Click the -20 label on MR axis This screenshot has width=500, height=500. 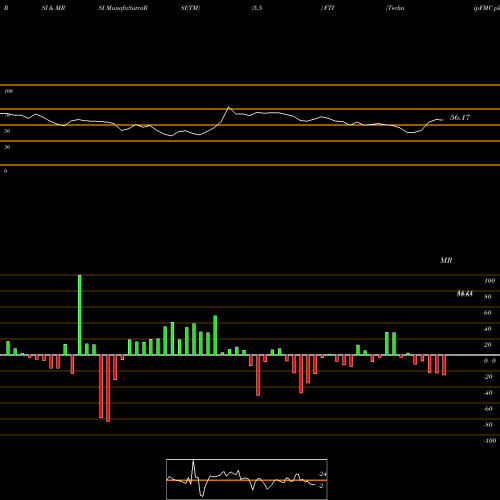coord(488,377)
